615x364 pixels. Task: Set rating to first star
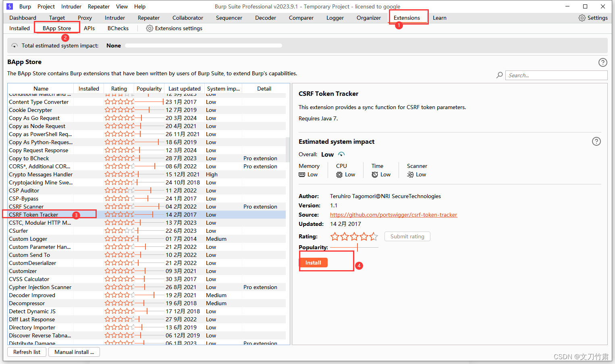click(x=335, y=236)
